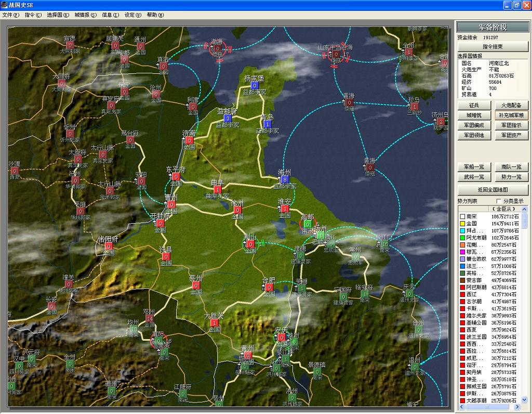This screenshot has height=414, width=532.
Task: Select the 济南 castle marker on the map
Action: [190, 140]
